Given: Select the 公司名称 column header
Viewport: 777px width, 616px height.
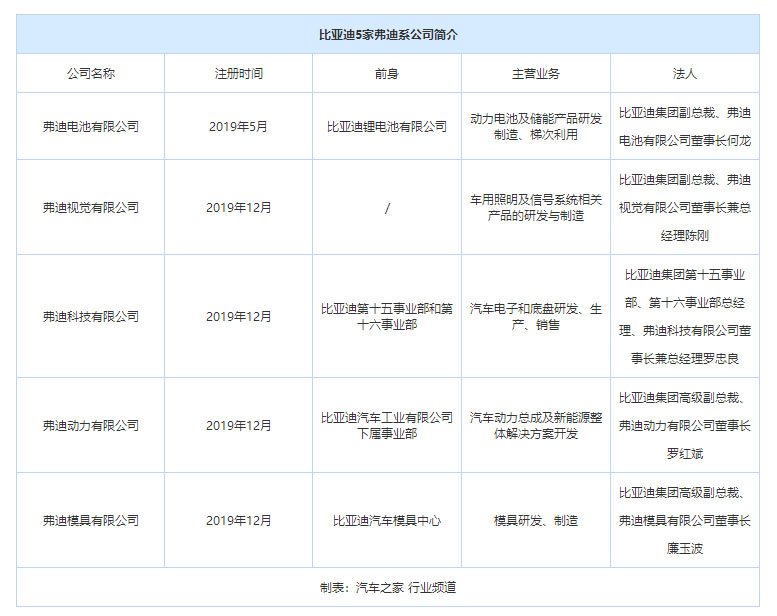Looking at the screenshot, I should coord(90,74).
